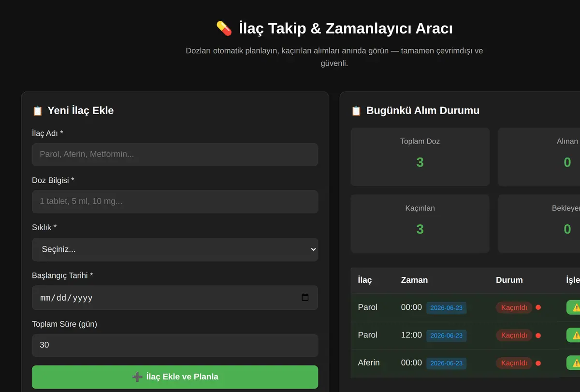Click the plus icon on İlaç Ekle button

(x=137, y=377)
